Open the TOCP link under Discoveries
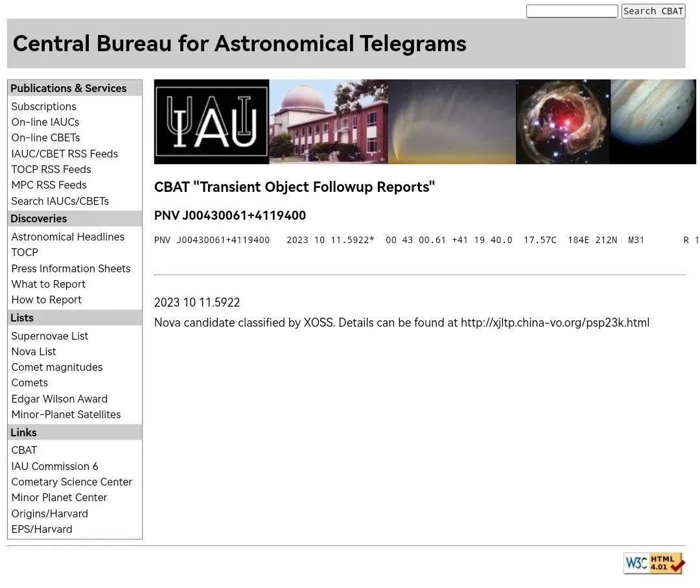Viewport: 700px width, 588px height. pyautogui.click(x=25, y=253)
